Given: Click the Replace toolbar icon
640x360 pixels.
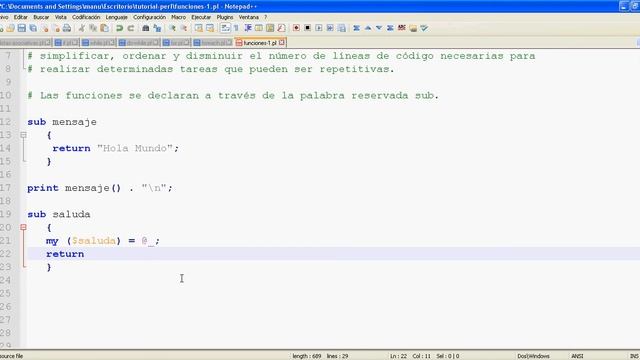Looking at the screenshot, I should (157, 28).
